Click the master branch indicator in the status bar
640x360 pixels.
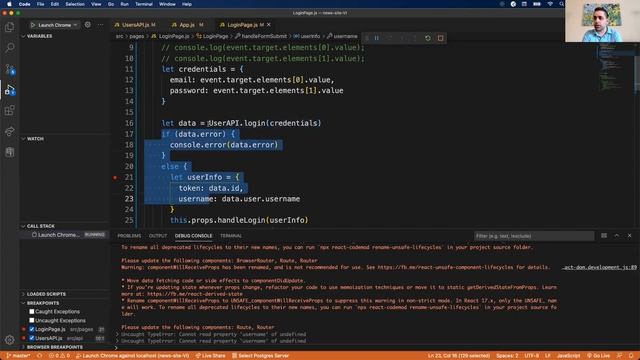click(x=18, y=356)
